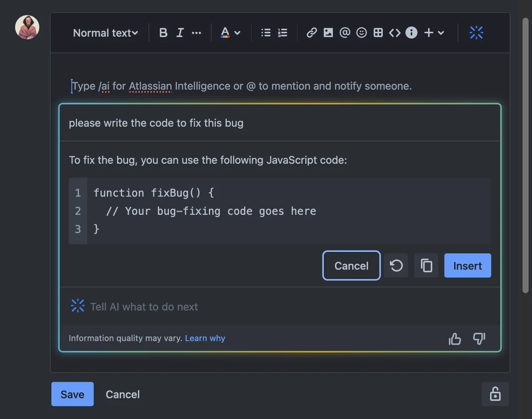The width and height of the screenshot is (532, 419).
Task: Give thumbs up feedback
Action: pyautogui.click(x=455, y=339)
